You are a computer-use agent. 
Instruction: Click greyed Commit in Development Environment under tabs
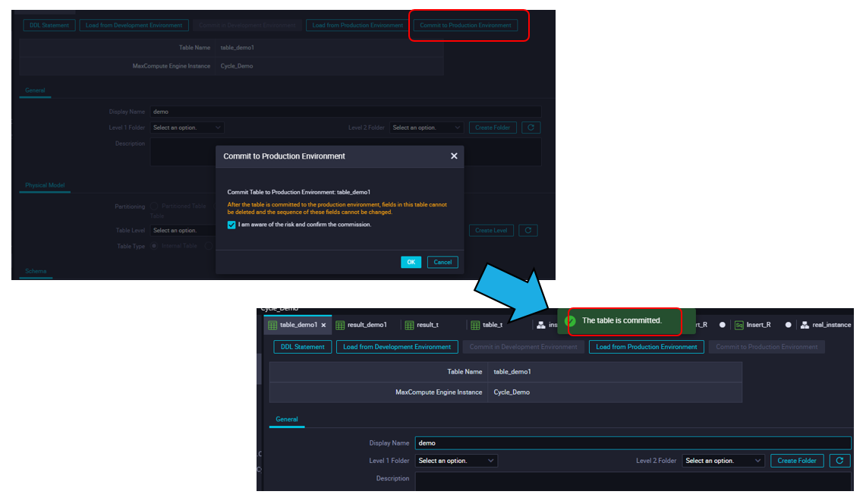[524, 347]
